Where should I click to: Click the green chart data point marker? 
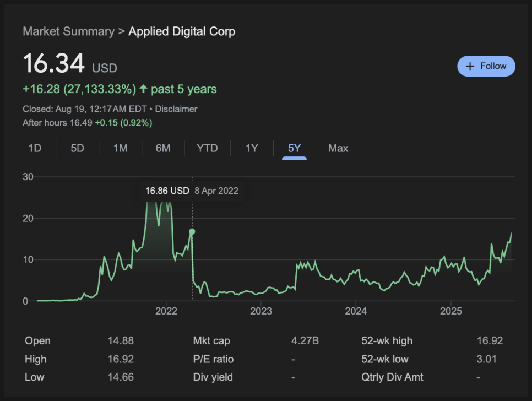[x=192, y=232]
